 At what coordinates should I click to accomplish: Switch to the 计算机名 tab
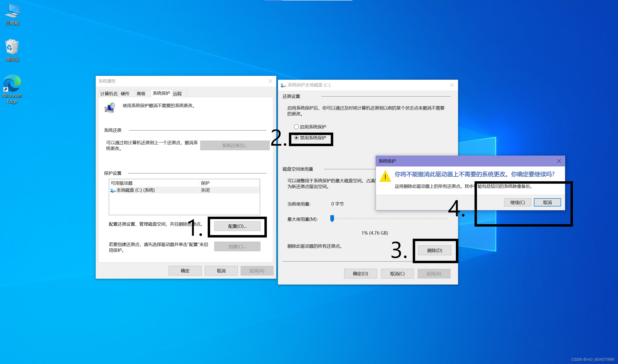pos(109,94)
